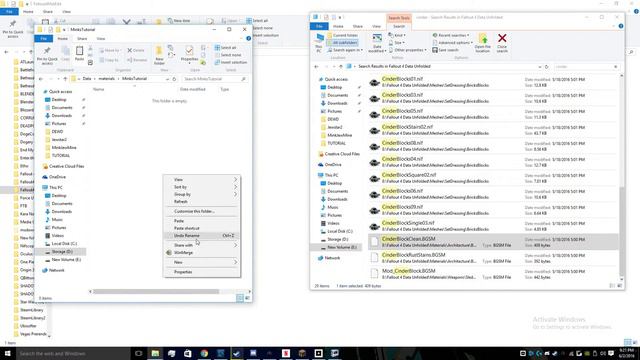Screen dimensions: 640x360
Task: Open the Search tab in search results window
Action: coord(399,26)
